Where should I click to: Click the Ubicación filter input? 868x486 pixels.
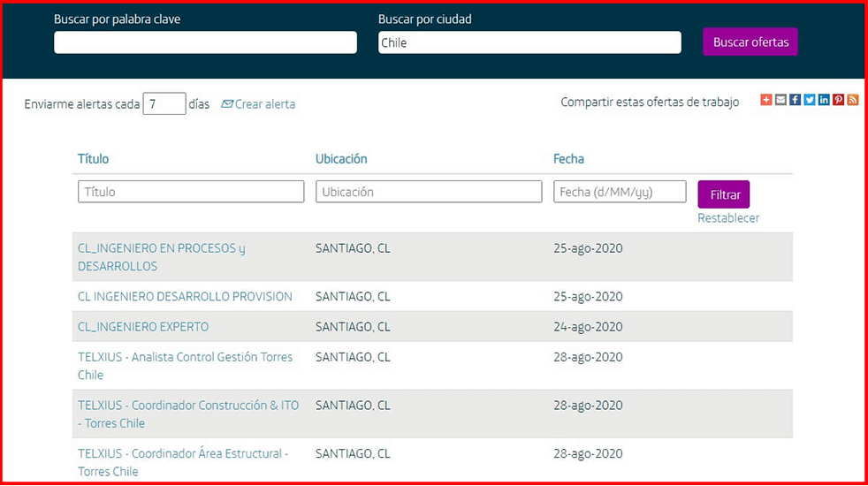(429, 192)
